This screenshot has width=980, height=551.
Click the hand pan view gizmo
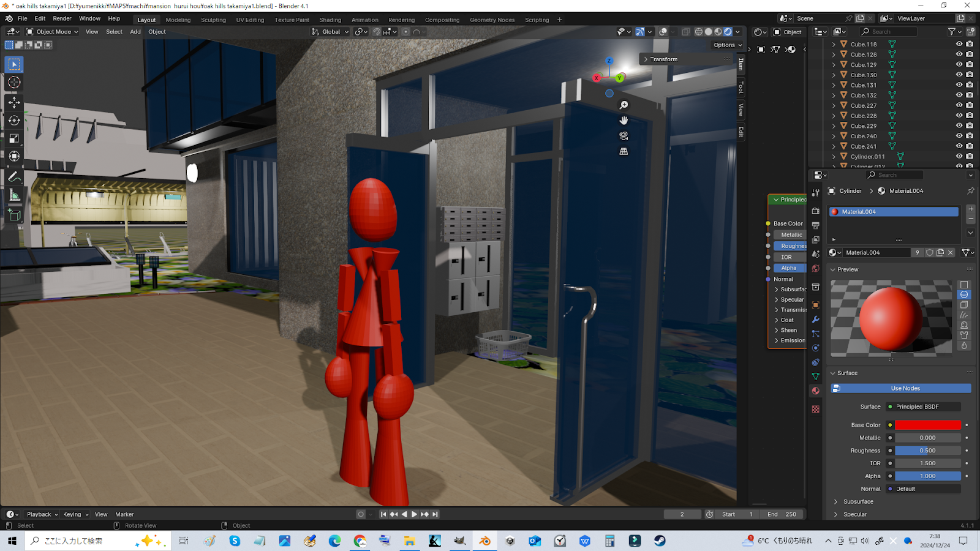[x=624, y=121]
